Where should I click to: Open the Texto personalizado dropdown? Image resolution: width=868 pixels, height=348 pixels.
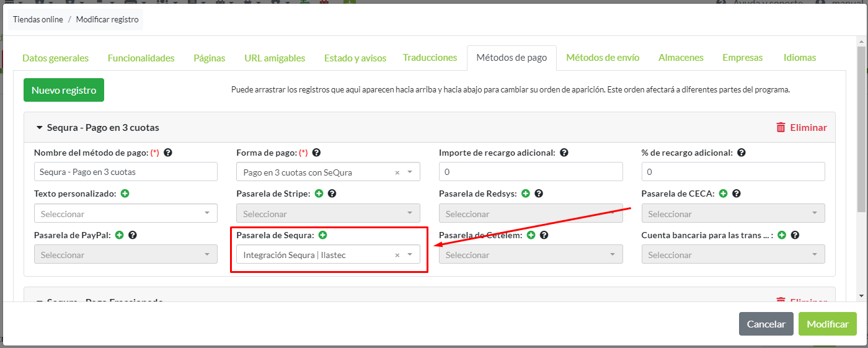(x=207, y=213)
